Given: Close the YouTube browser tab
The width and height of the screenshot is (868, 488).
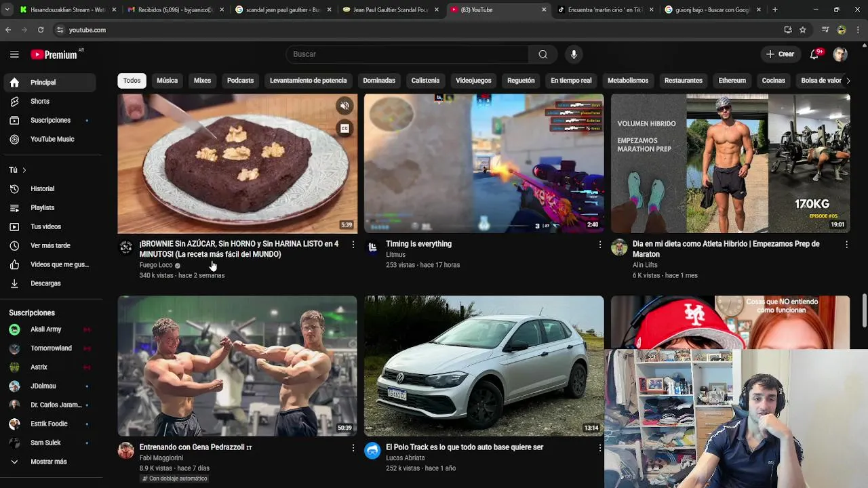Looking at the screenshot, I should coord(544,9).
